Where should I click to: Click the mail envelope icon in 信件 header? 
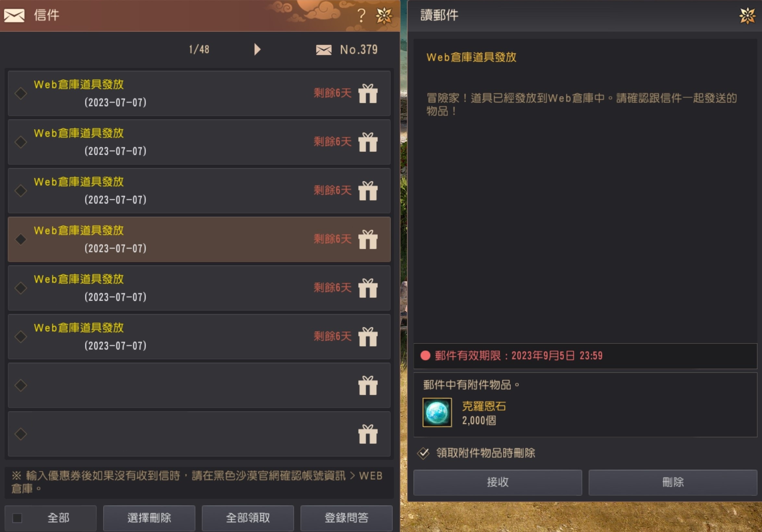coord(14,16)
